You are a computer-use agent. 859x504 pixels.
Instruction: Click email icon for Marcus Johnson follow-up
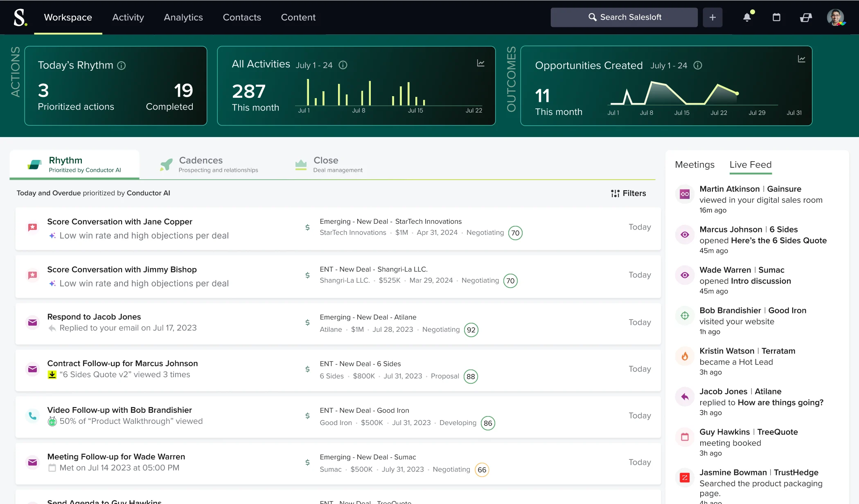coord(33,369)
